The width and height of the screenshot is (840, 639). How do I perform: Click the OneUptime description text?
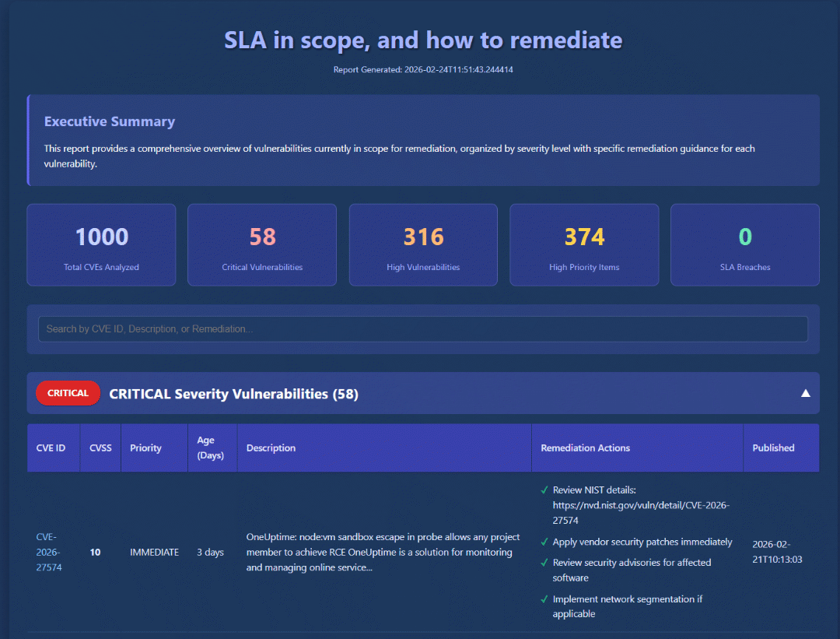383,552
